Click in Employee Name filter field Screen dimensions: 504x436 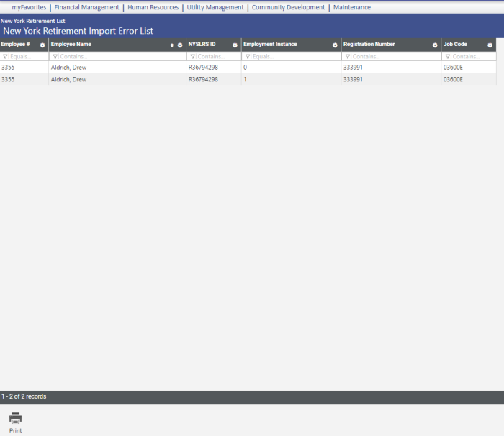119,56
